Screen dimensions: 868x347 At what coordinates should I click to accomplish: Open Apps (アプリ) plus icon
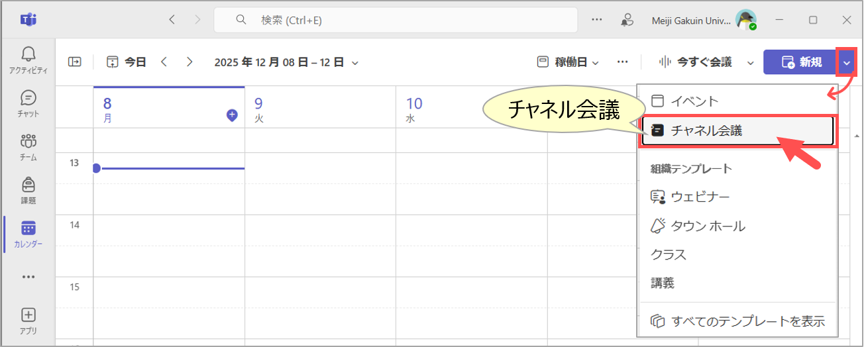tap(28, 320)
